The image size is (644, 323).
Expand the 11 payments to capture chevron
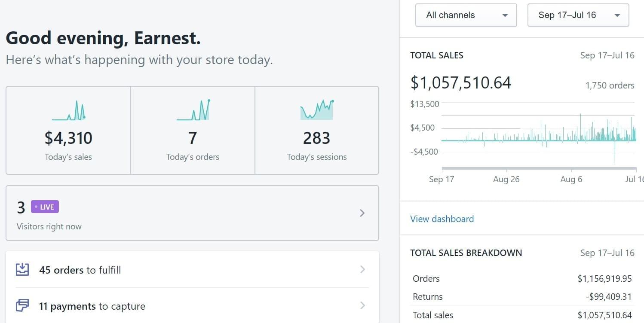tap(362, 305)
